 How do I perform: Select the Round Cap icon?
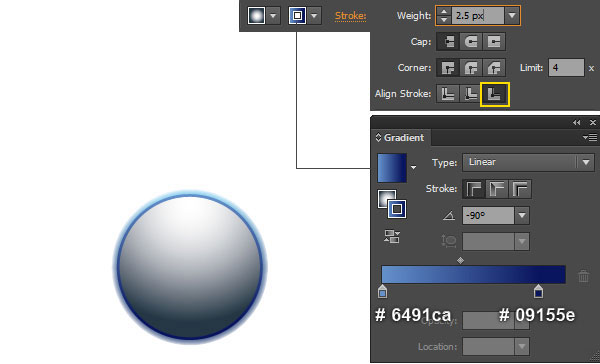tap(471, 42)
